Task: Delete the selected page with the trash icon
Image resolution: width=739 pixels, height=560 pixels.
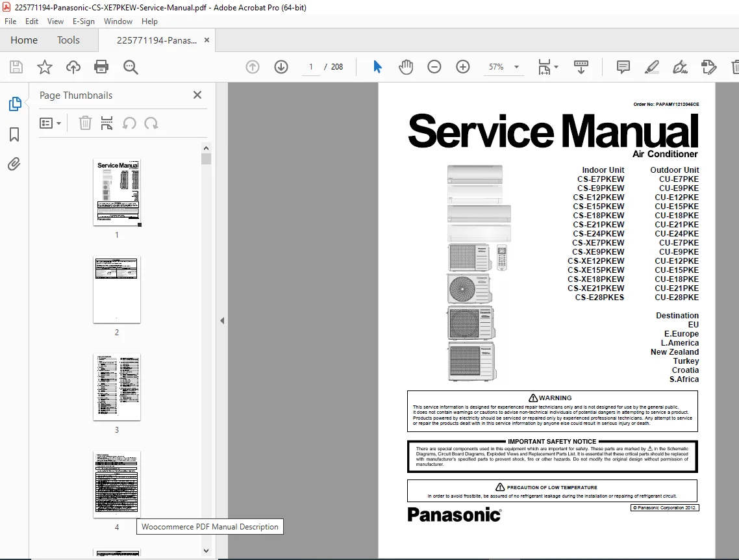Action: tap(85, 123)
